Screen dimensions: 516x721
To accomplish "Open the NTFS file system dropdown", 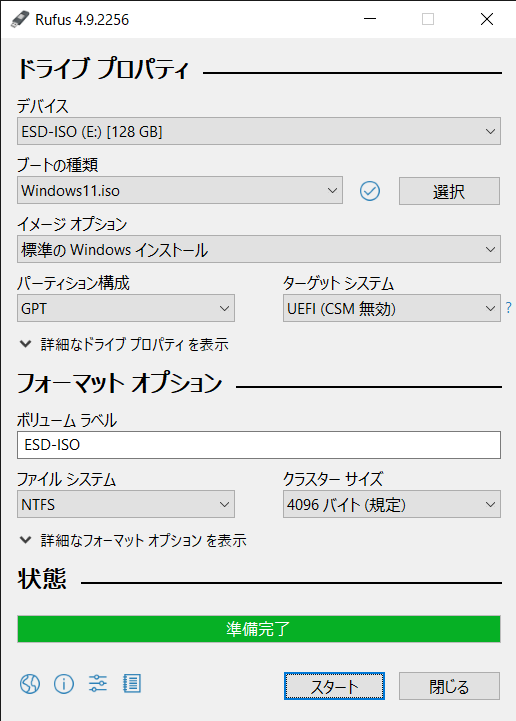I will coord(126,504).
